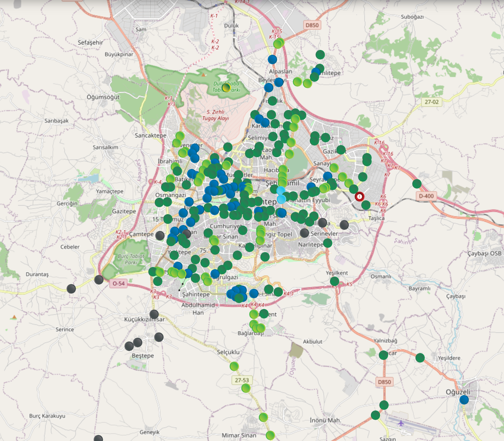504x441 pixels.
Task: Select the blue marker left of 'i-Sina' label
Action: tap(254, 293)
